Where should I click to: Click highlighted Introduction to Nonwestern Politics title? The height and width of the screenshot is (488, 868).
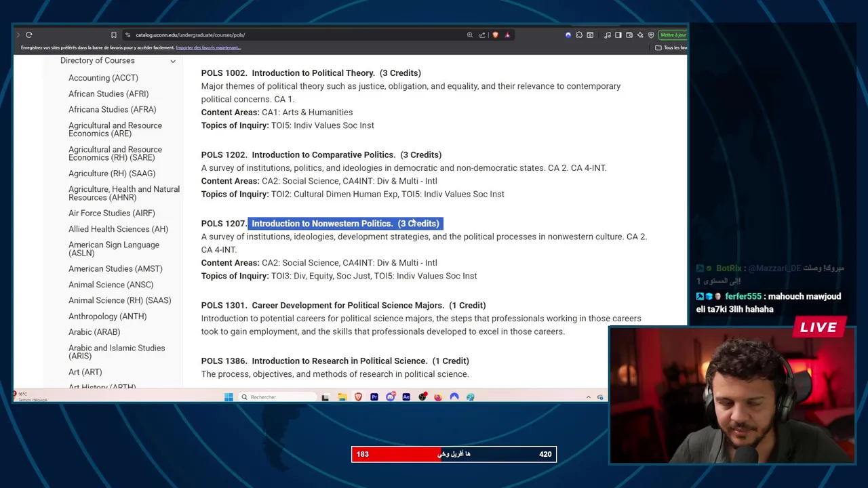pyautogui.click(x=345, y=223)
